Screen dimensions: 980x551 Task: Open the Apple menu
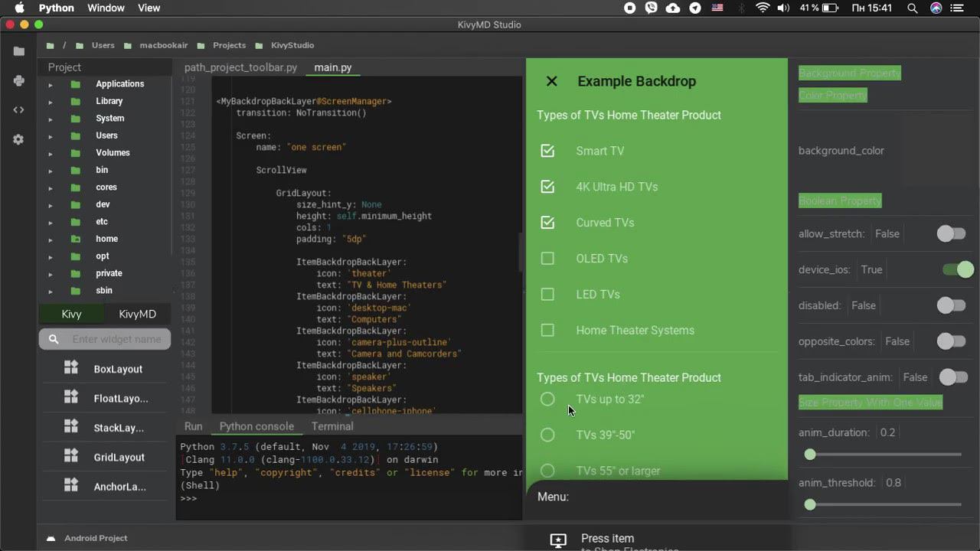tap(19, 8)
